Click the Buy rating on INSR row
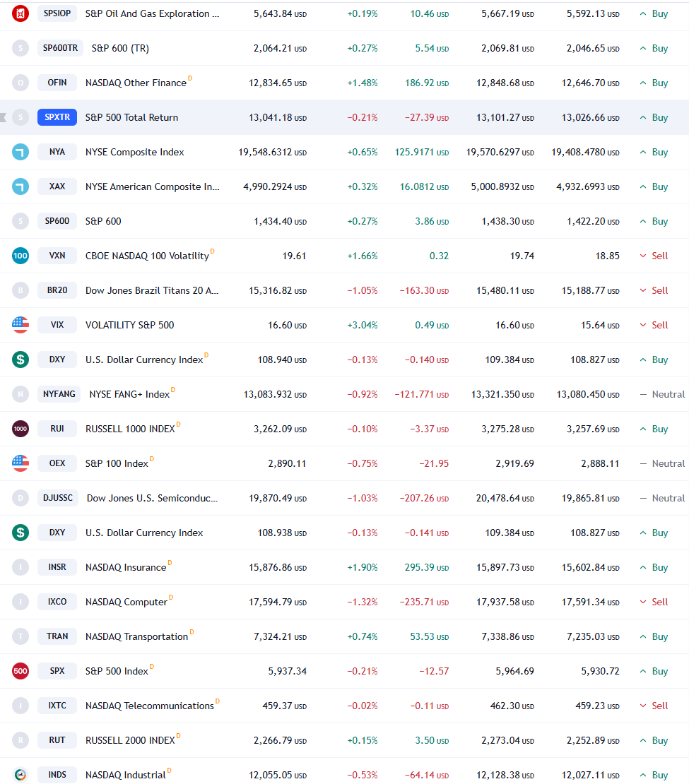689x784 pixels. point(654,567)
